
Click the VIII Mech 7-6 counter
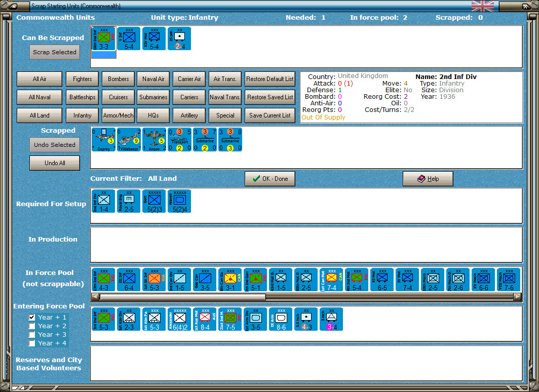[x=509, y=280]
